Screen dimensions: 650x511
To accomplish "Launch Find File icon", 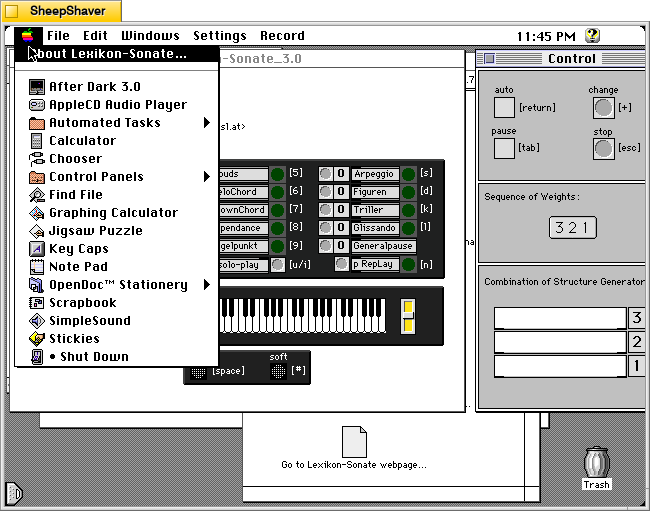I will [x=36, y=195].
